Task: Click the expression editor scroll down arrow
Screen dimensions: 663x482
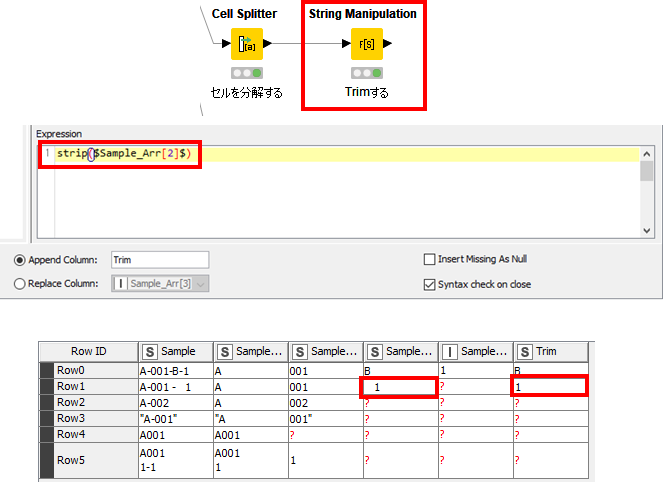Action: [647, 230]
